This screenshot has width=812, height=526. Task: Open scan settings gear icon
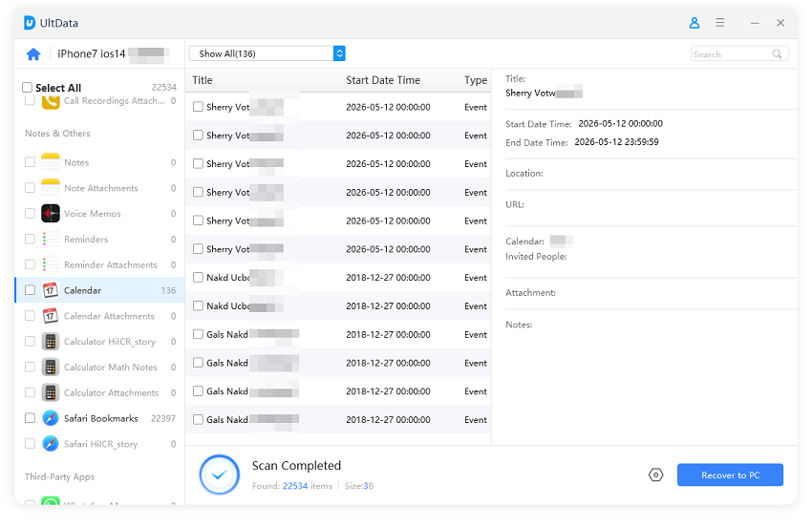pos(655,474)
